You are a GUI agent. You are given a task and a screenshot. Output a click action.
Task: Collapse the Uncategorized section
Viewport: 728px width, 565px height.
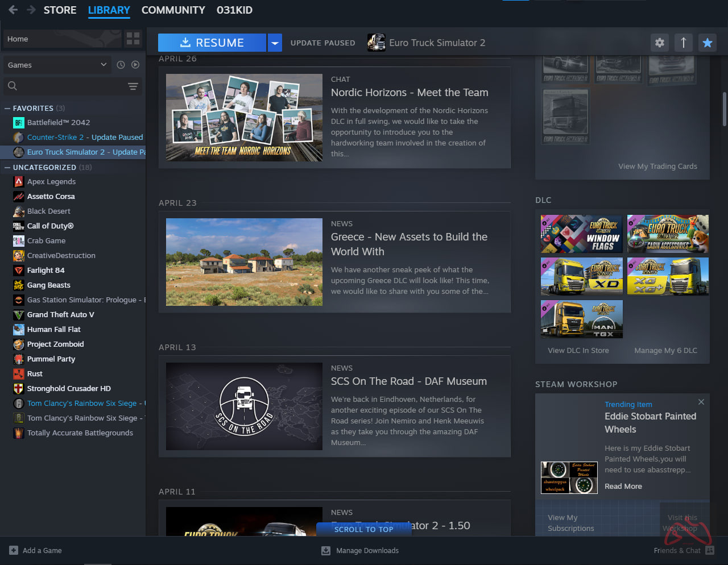pyautogui.click(x=7, y=167)
